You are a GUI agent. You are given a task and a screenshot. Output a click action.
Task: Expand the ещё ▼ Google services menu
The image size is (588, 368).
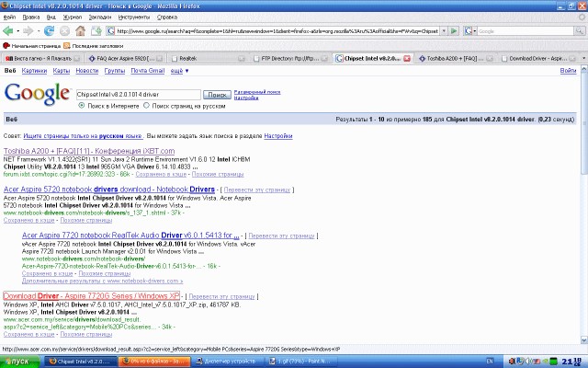pos(180,71)
